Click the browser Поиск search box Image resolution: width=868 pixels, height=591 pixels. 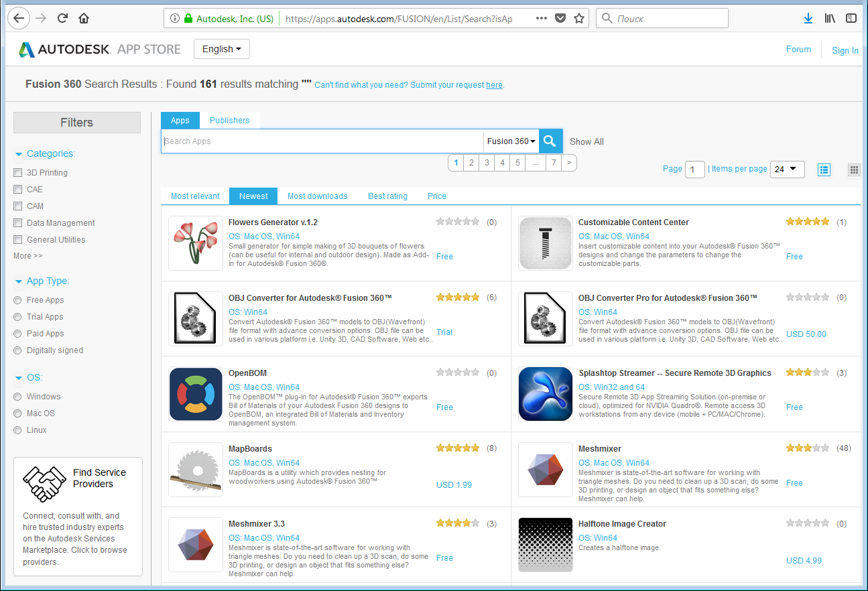coord(662,19)
